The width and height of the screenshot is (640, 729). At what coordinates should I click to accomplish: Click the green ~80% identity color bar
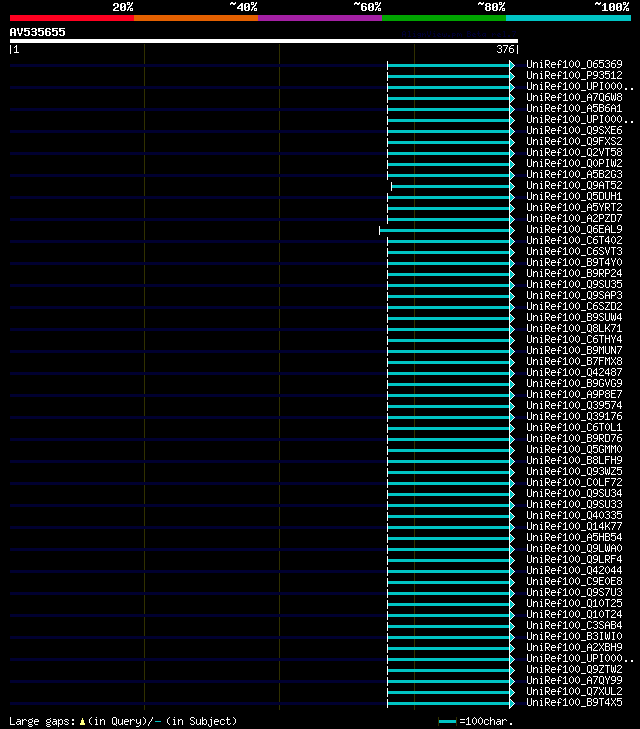tap(444, 18)
